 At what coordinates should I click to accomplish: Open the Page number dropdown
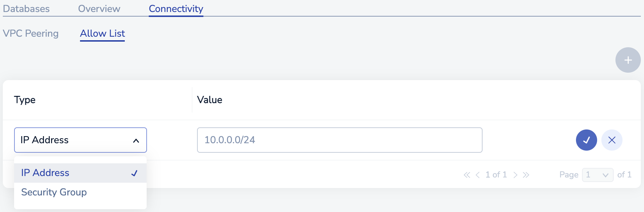(x=597, y=175)
